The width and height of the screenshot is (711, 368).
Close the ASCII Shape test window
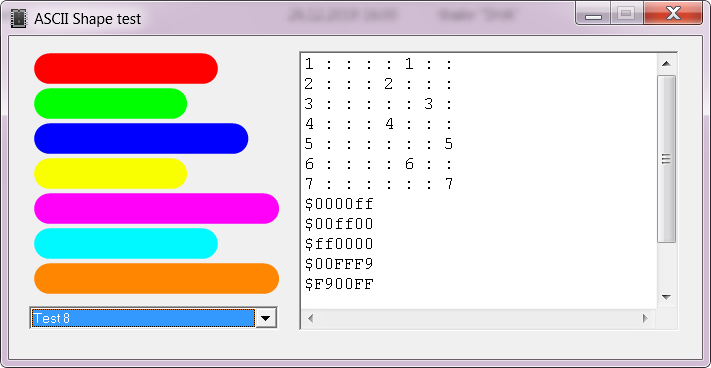pos(673,14)
